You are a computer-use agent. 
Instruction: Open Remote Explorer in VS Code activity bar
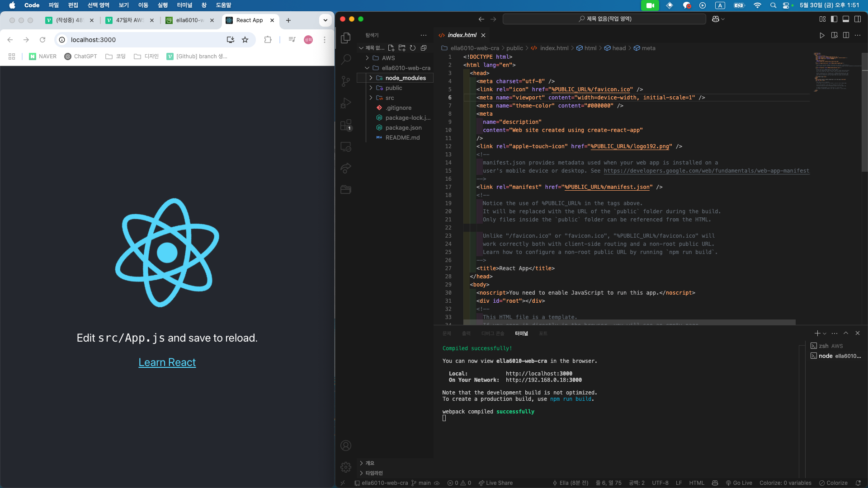(346, 146)
